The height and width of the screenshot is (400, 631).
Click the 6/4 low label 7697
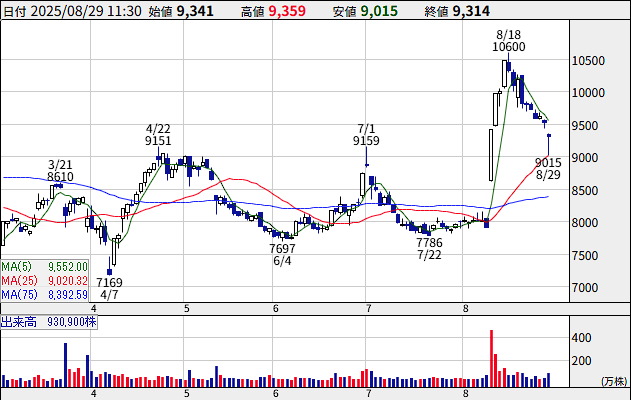pos(282,248)
